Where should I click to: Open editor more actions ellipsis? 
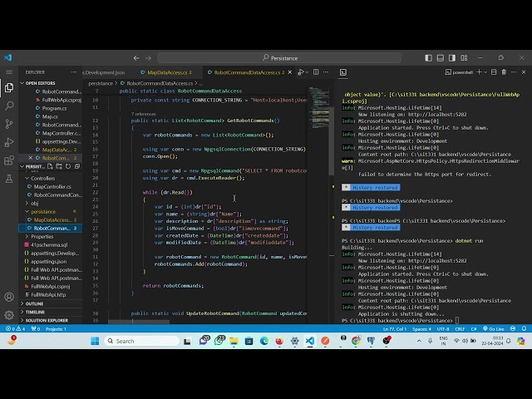tap(326, 72)
